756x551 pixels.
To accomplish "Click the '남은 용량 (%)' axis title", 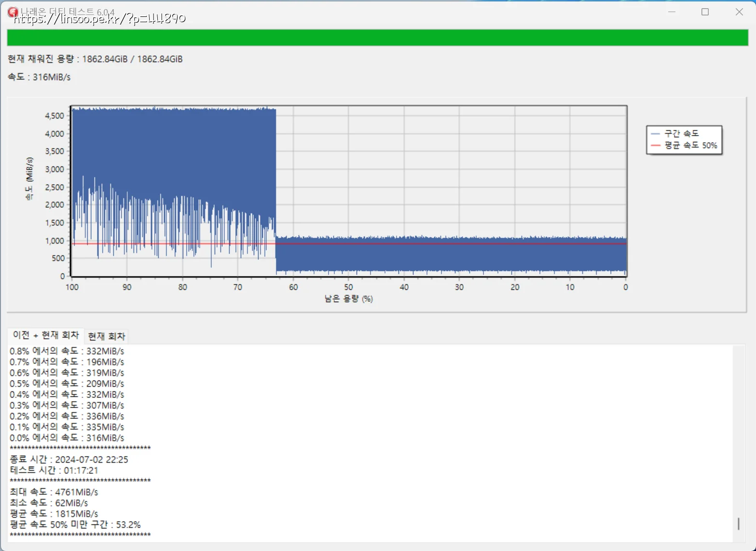I will click(x=348, y=299).
